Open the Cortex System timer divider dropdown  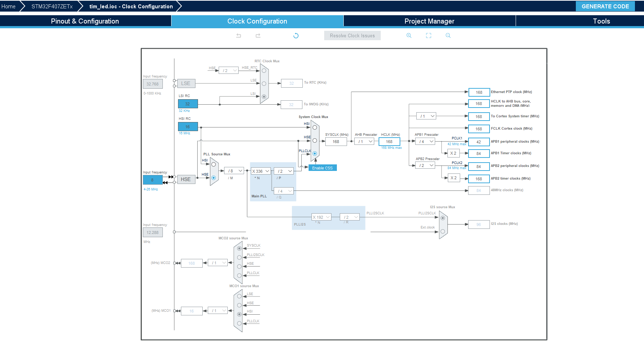[426, 116]
